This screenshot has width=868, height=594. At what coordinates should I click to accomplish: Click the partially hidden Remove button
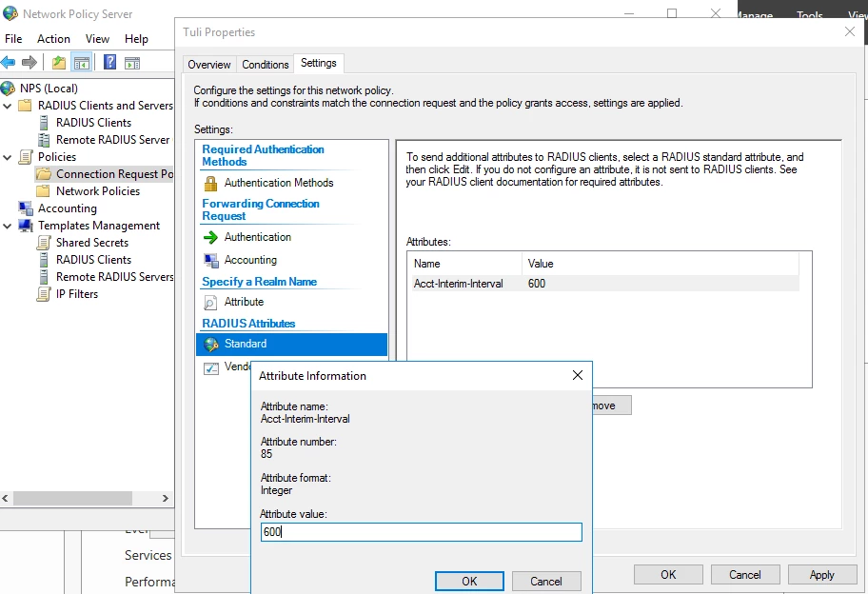(612, 406)
